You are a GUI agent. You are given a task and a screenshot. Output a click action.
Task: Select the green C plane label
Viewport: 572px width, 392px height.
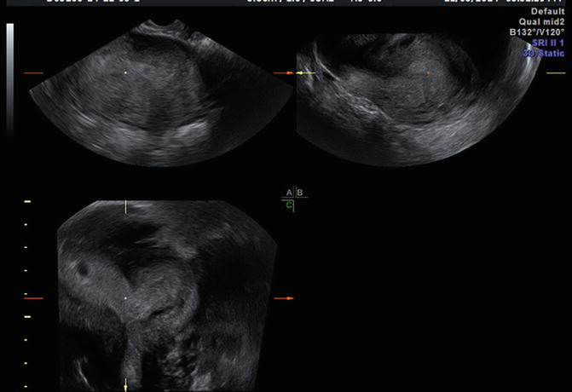289,205
